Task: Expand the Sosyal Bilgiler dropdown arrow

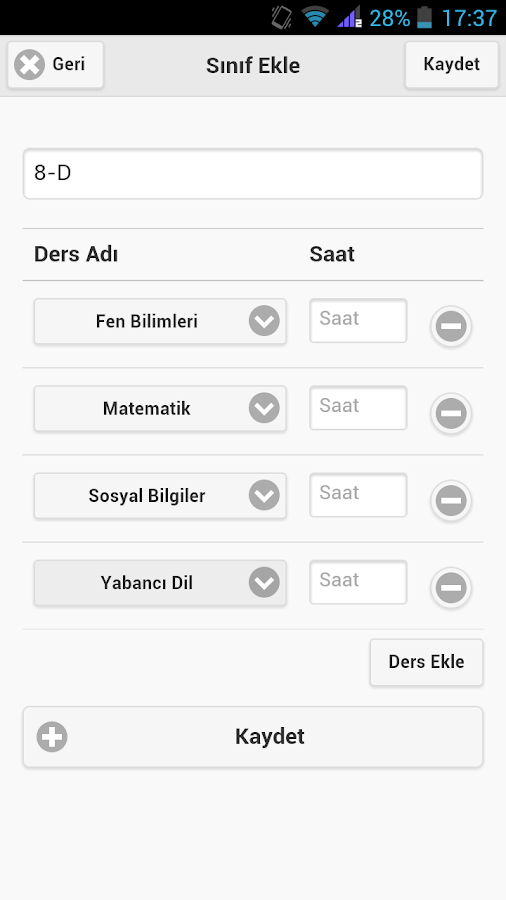Action: [x=264, y=496]
